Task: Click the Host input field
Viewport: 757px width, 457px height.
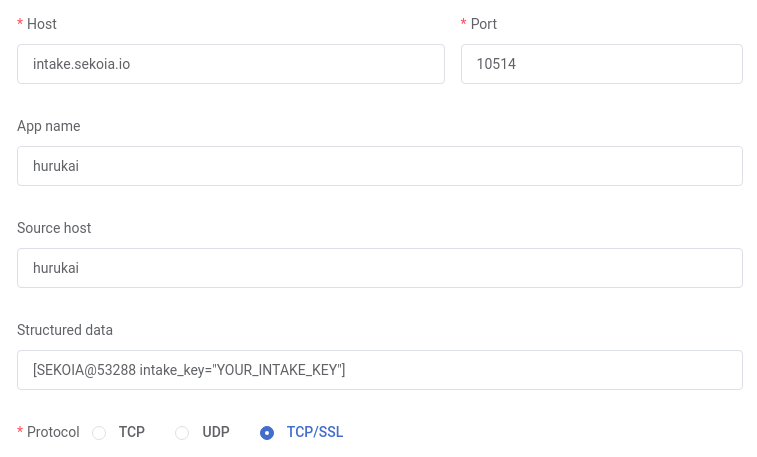Action: pos(230,64)
